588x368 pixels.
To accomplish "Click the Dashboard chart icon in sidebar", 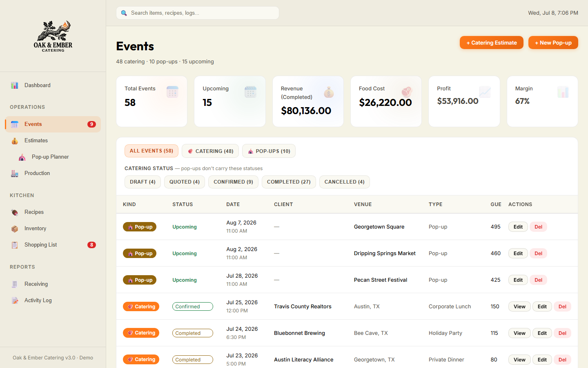I will pos(15,85).
